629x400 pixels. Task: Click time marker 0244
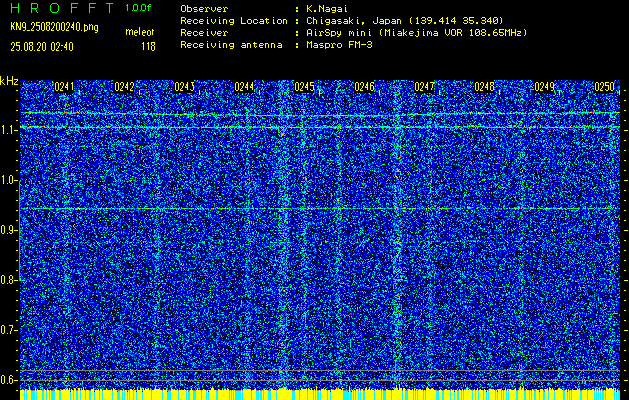[x=244, y=87]
